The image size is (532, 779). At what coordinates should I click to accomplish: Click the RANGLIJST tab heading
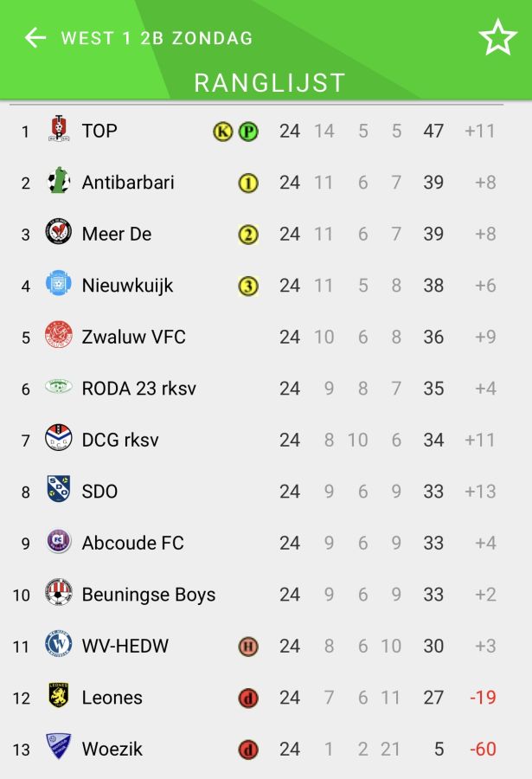pyautogui.click(x=269, y=82)
